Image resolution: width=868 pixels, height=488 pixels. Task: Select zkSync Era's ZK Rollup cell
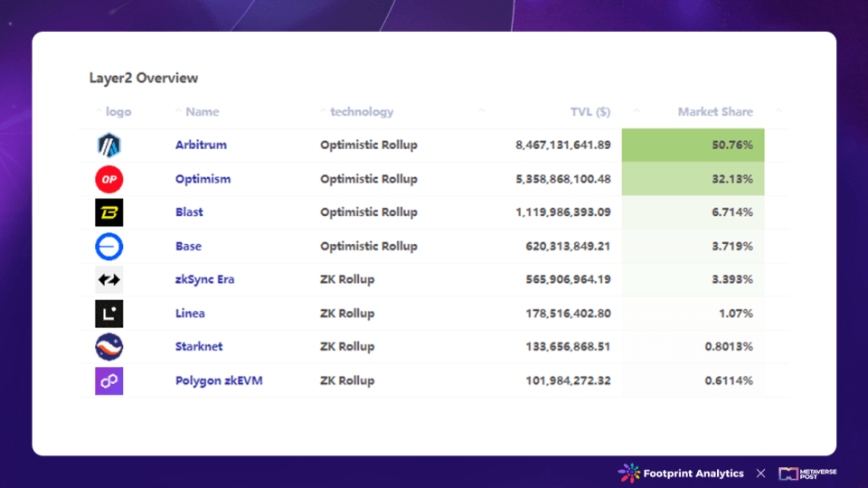[347, 279]
